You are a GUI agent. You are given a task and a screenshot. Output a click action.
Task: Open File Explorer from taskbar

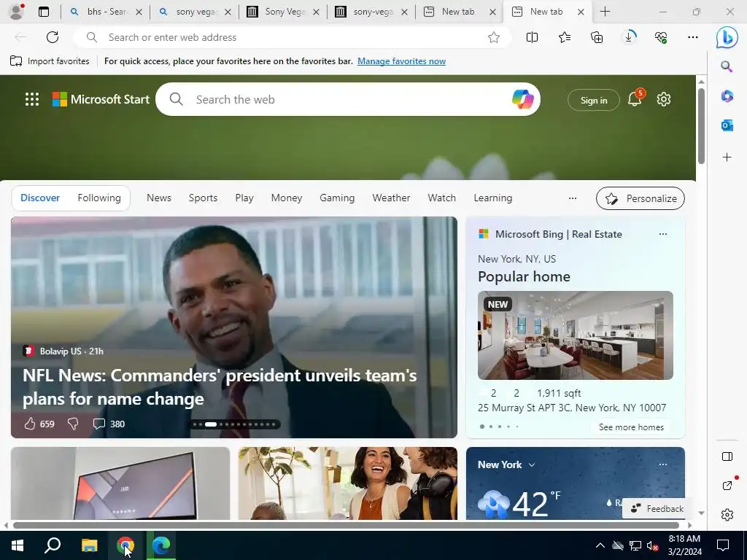click(x=89, y=545)
